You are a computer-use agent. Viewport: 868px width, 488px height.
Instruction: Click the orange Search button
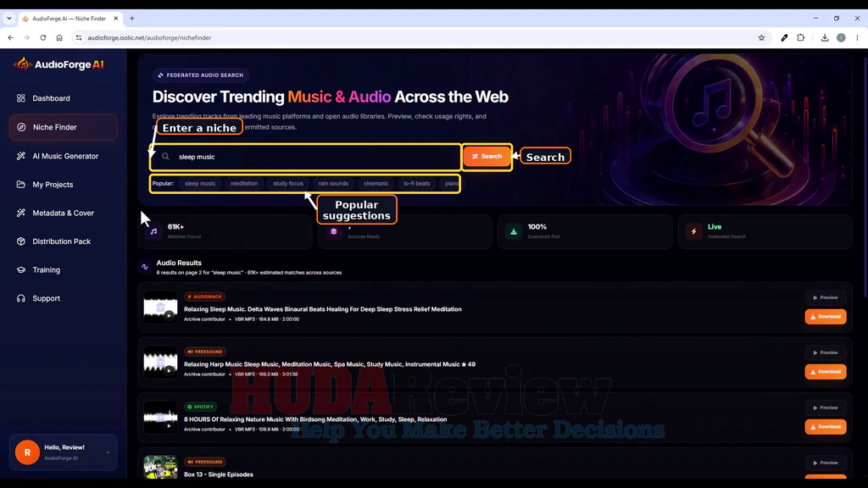click(487, 157)
